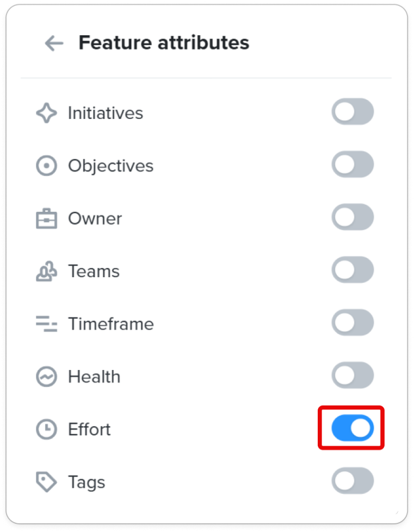The image size is (414, 532).
Task: Turn on the Health toggle
Action: click(353, 375)
